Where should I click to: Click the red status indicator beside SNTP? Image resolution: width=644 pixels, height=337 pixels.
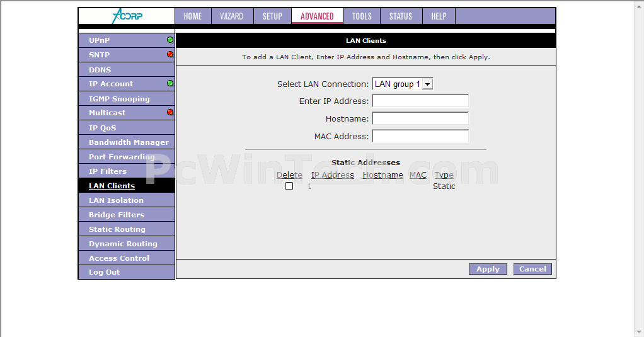(170, 54)
